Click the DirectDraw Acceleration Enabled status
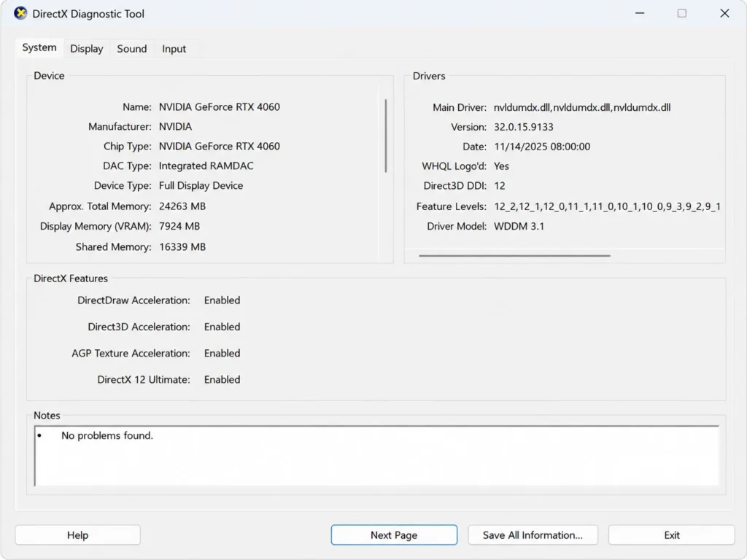The width and height of the screenshot is (747, 560). coord(222,300)
